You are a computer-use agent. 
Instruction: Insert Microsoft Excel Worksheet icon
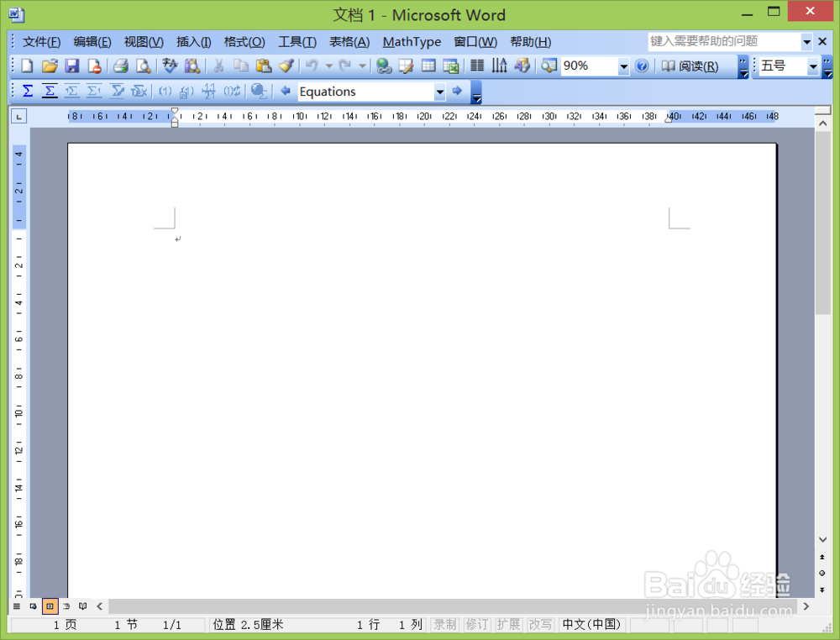[x=451, y=66]
